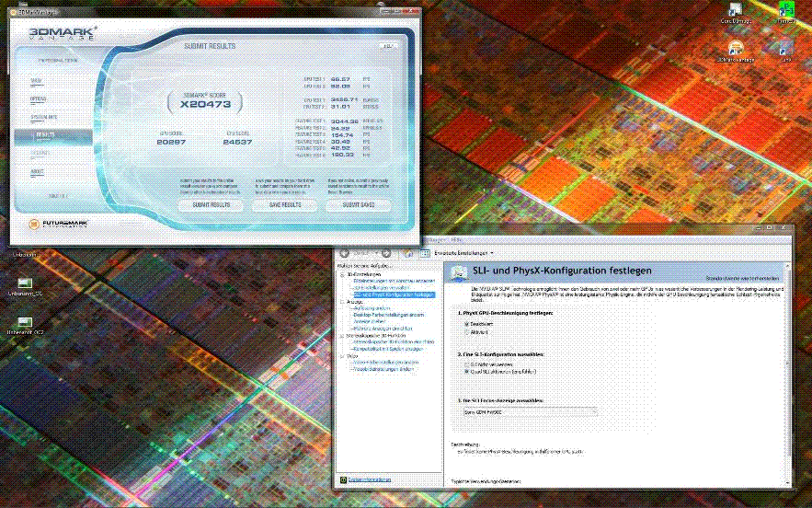Open OPTIONS section in 3DMark Vantage
Screen dimensions: 812x508
coord(39,99)
